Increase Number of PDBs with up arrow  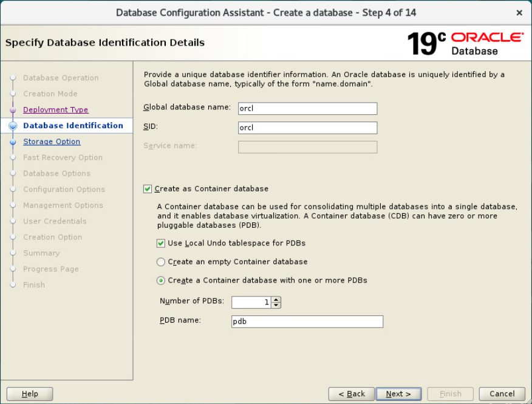click(x=276, y=300)
